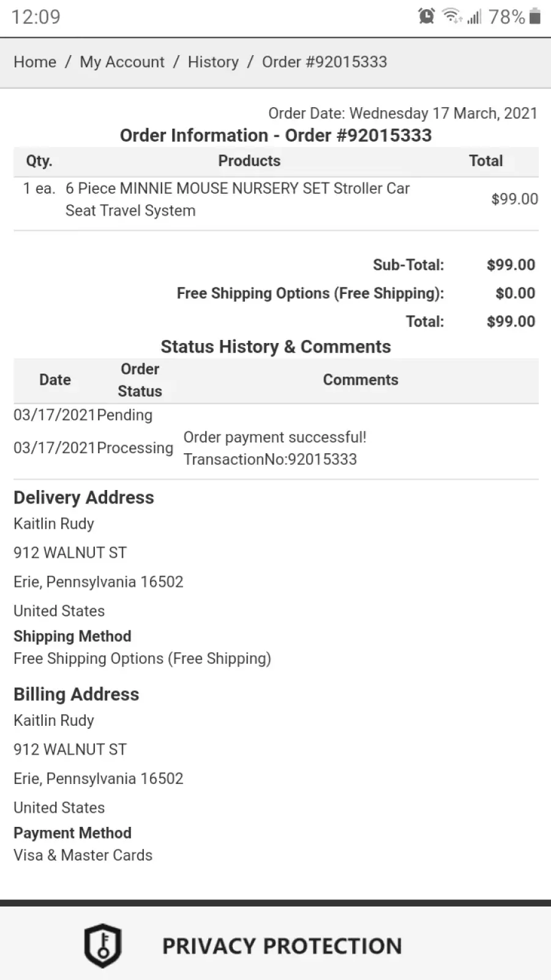
Task: Tap the battery status icon
Action: point(535,16)
